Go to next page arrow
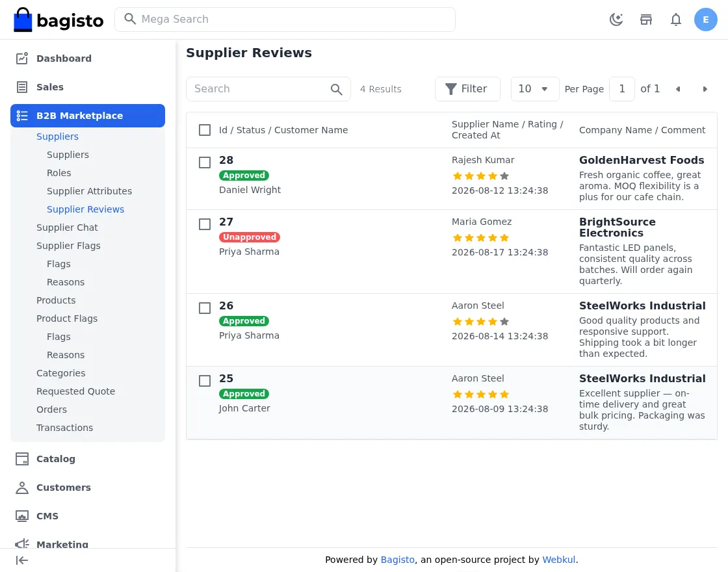Screen dimensions: 728x572 coord(705,89)
